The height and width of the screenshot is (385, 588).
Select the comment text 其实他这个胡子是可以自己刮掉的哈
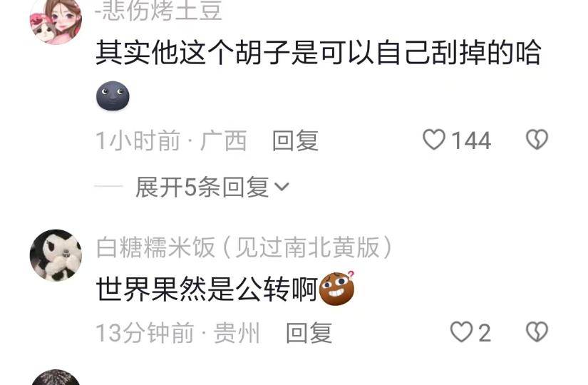click(x=319, y=53)
